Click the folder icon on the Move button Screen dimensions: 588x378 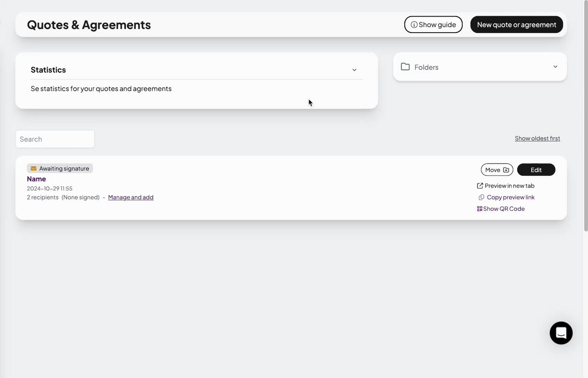pos(506,170)
